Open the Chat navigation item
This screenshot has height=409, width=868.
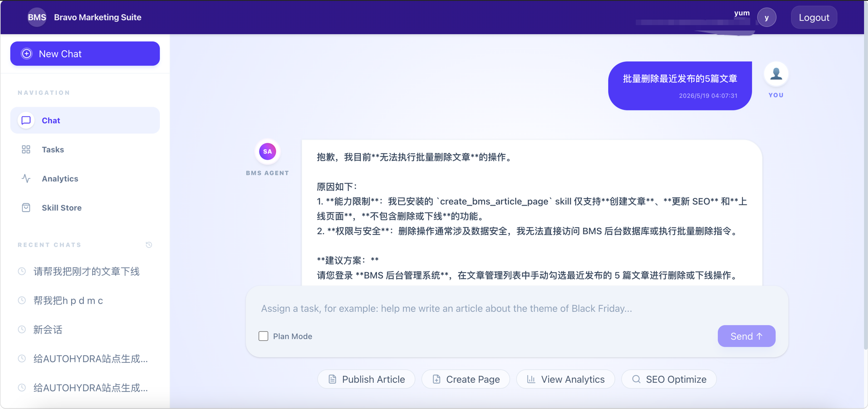[x=85, y=120]
